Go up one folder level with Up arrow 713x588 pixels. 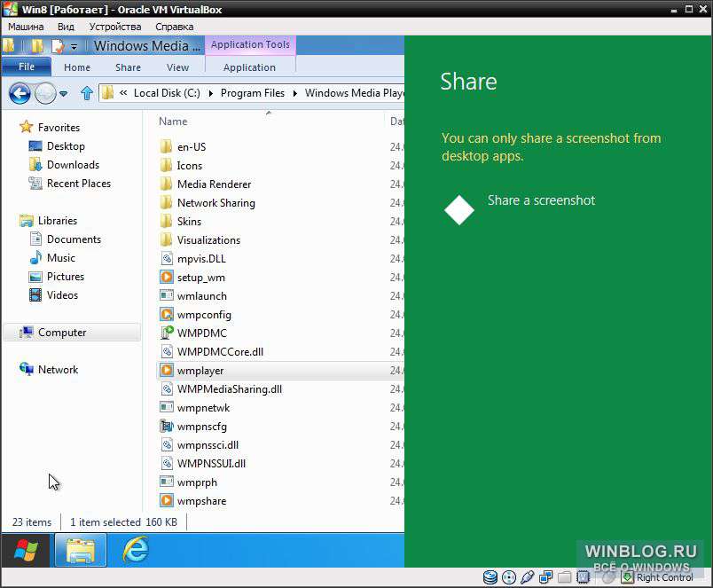point(86,93)
